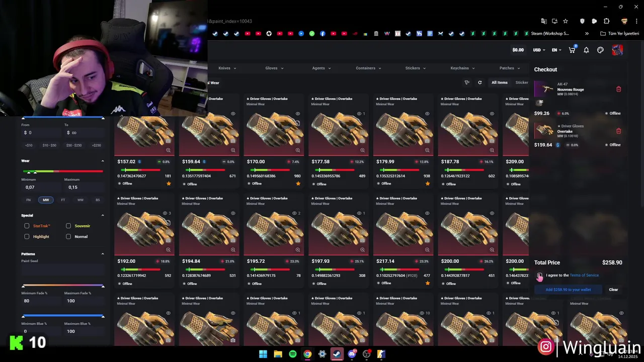Bookmark this page with the star icon

point(566,21)
